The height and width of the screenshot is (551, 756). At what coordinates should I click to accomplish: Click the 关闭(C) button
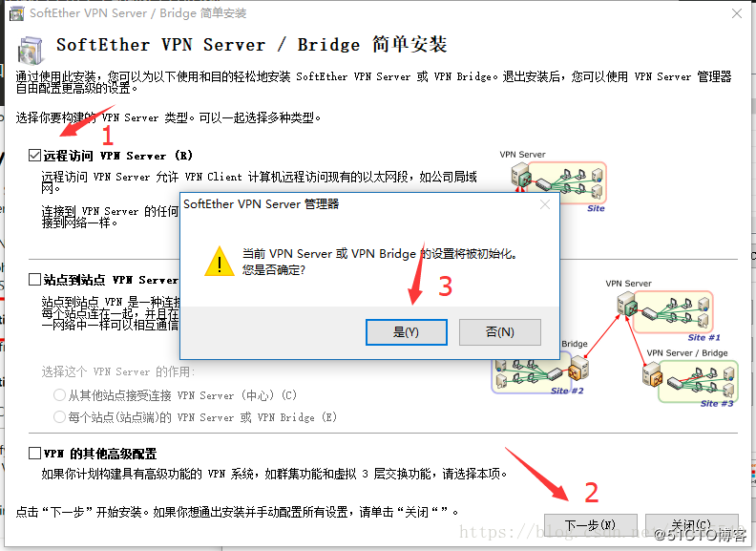(691, 525)
